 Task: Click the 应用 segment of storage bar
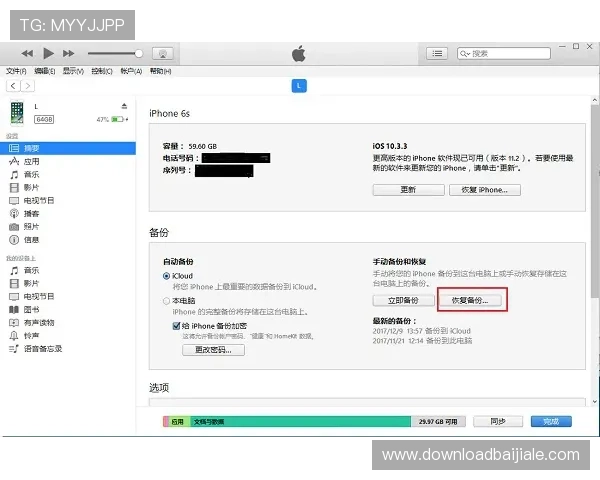(x=177, y=421)
